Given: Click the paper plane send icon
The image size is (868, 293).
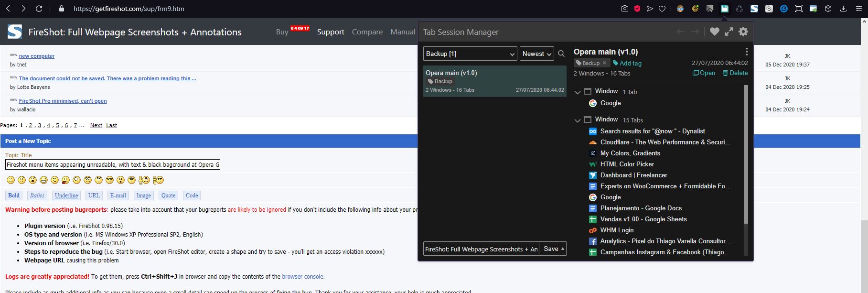Looking at the screenshot, I should [x=650, y=9].
